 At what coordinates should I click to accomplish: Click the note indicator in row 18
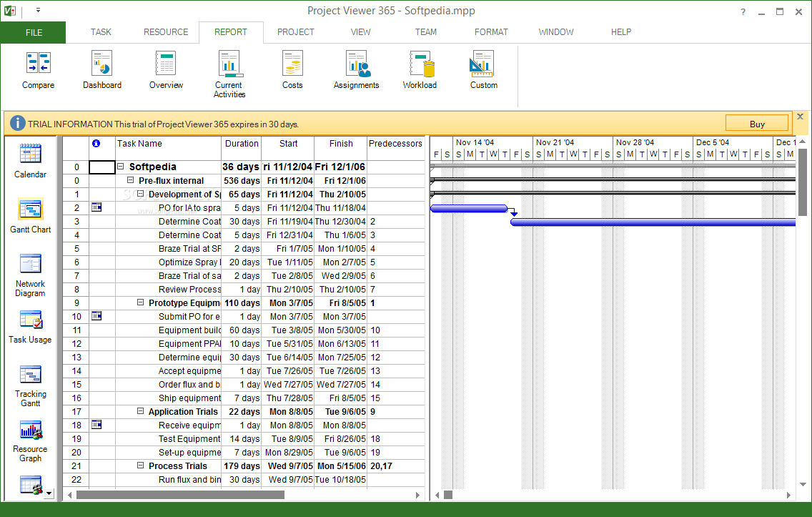(x=96, y=425)
